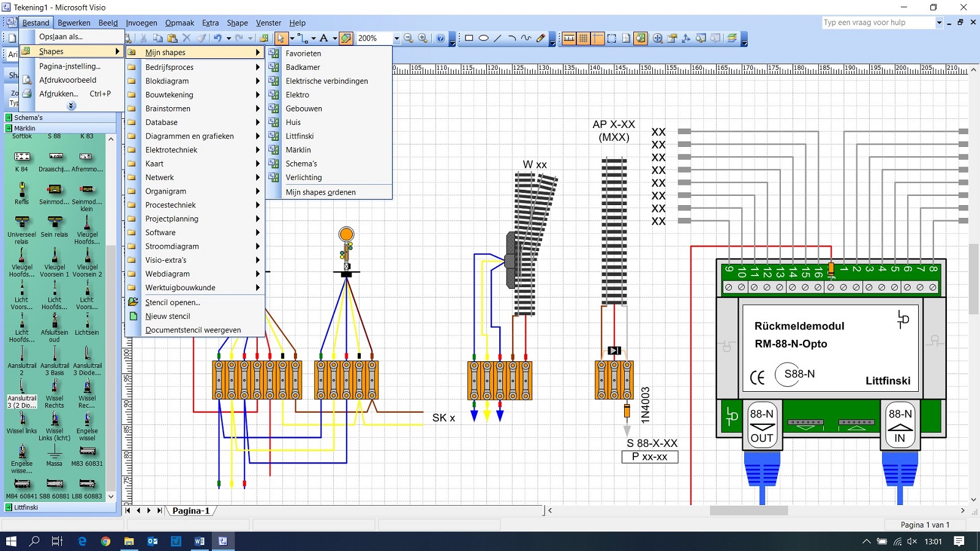Select the Connector tool
The image size is (980, 551).
click(302, 38)
